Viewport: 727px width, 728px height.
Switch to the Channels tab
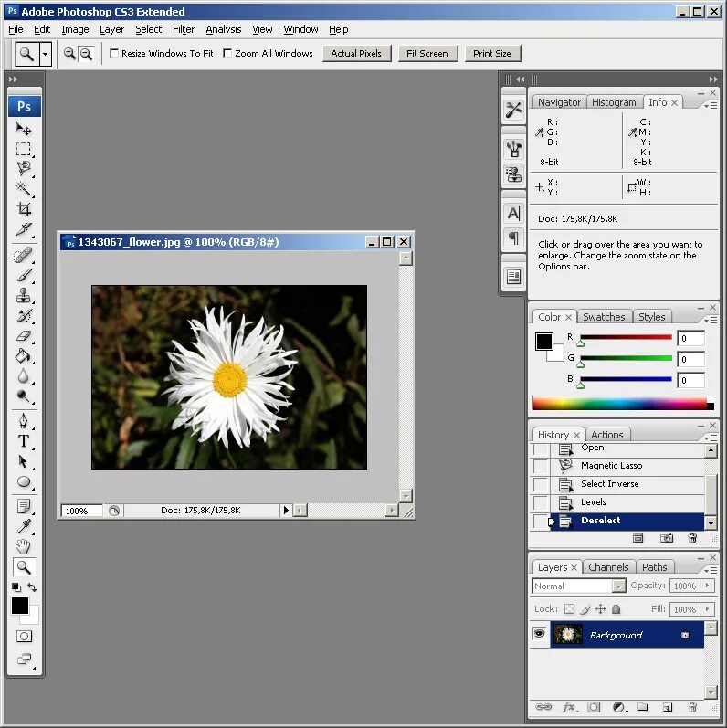click(608, 567)
